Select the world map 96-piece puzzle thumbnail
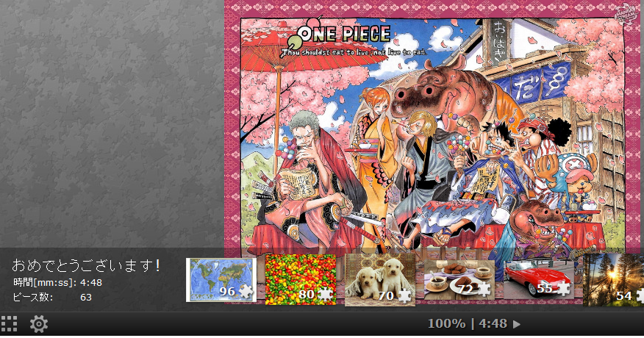This screenshot has height=338, width=644. tap(221, 280)
